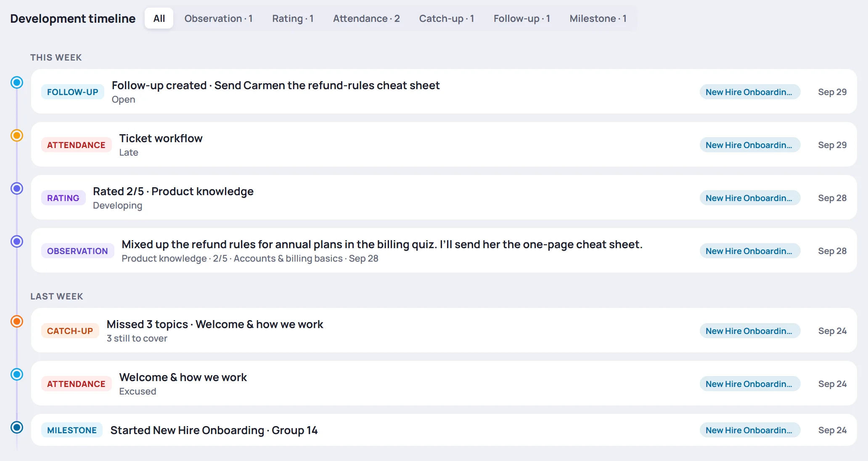Select the All filter tab

pos(159,19)
